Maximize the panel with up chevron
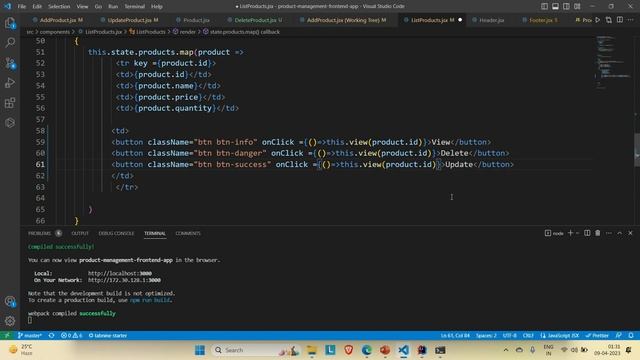640x360 pixels. click(620, 233)
